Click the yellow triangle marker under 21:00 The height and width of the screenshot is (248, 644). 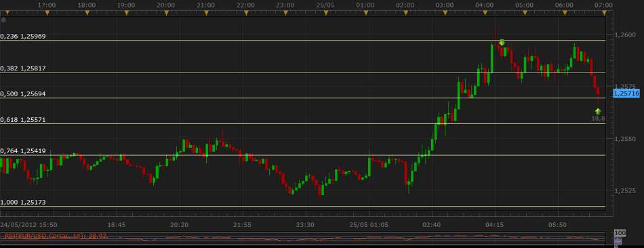tap(206, 13)
